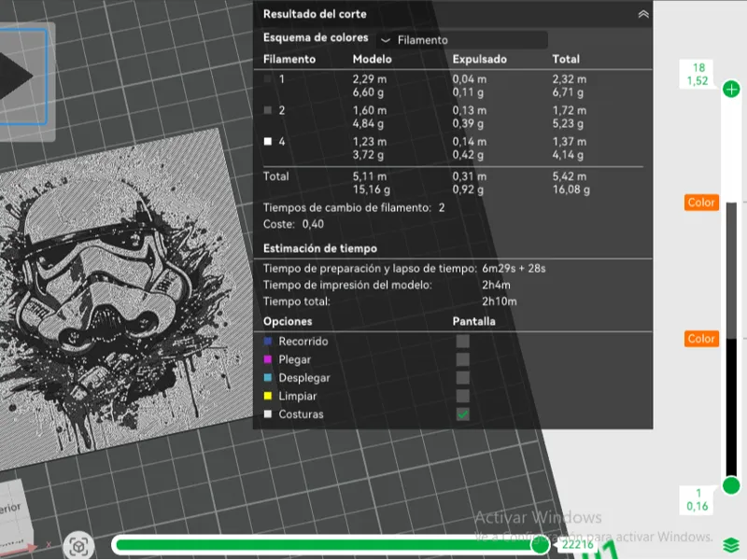747x560 pixels.
Task: Select the lower orange Color marker
Action: point(701,339)
